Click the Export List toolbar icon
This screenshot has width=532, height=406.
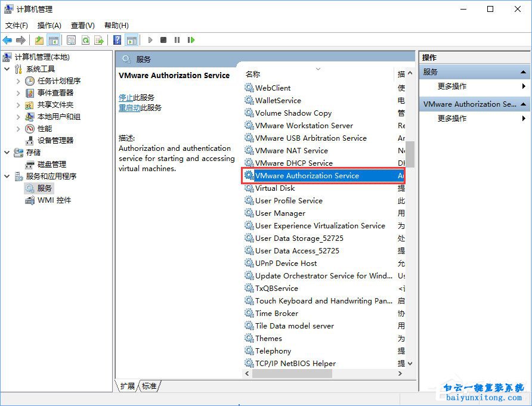99,40
